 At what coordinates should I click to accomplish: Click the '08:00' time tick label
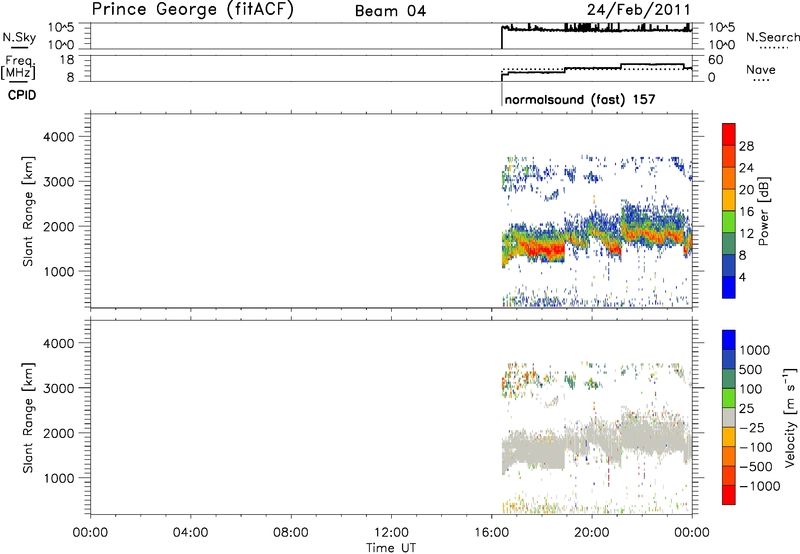(291, 533)
